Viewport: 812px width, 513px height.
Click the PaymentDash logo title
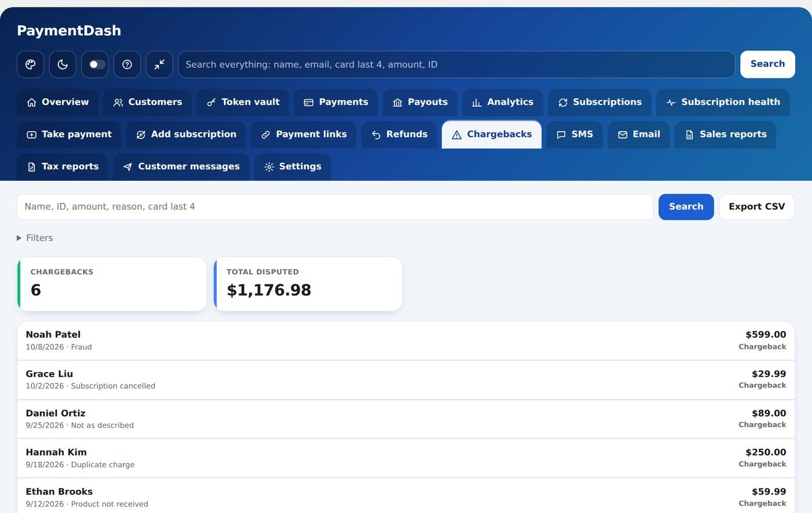pyautogui.click(x=69, y=31)
